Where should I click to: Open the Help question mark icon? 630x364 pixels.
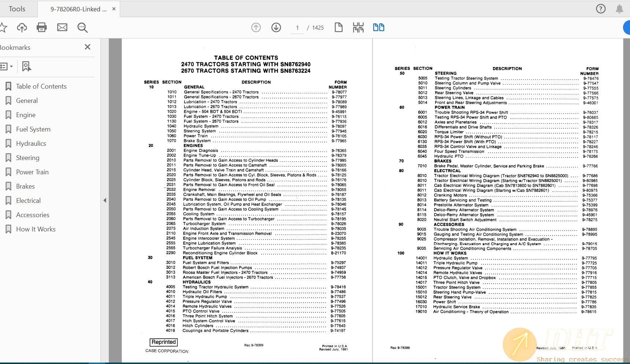601,8
